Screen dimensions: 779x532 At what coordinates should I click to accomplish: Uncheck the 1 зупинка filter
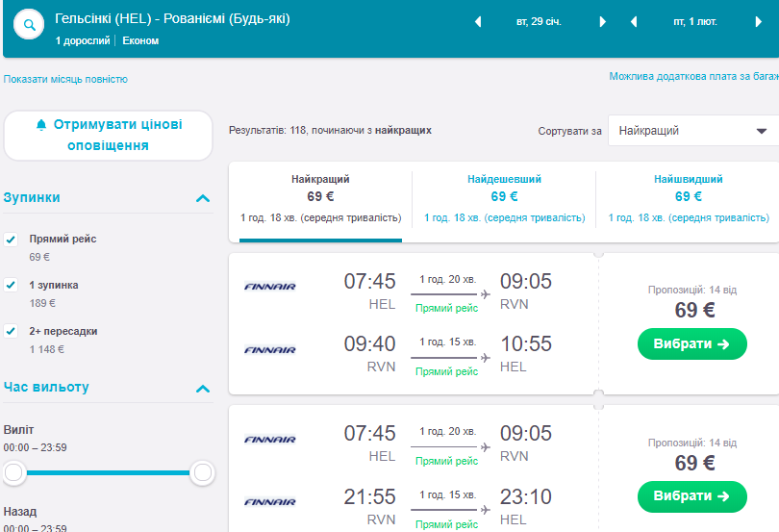coord(12,285)
